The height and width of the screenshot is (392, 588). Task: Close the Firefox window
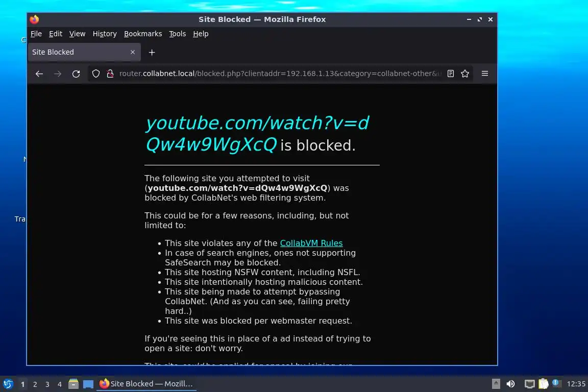click(x=491, y=19)
